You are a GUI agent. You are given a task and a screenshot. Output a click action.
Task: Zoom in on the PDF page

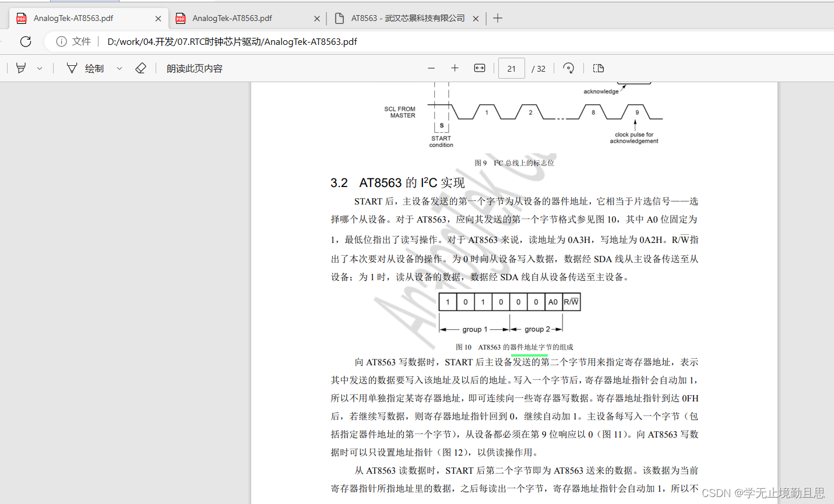pos(455,68)
